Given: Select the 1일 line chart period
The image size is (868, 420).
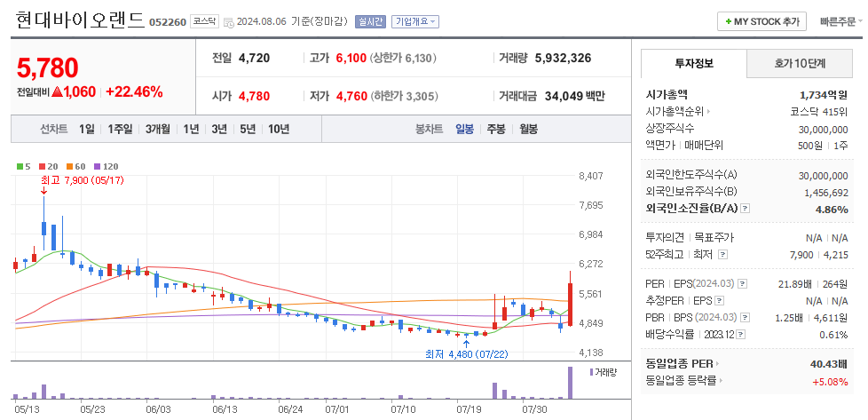Looking at the screenshot, I should 87,129.
